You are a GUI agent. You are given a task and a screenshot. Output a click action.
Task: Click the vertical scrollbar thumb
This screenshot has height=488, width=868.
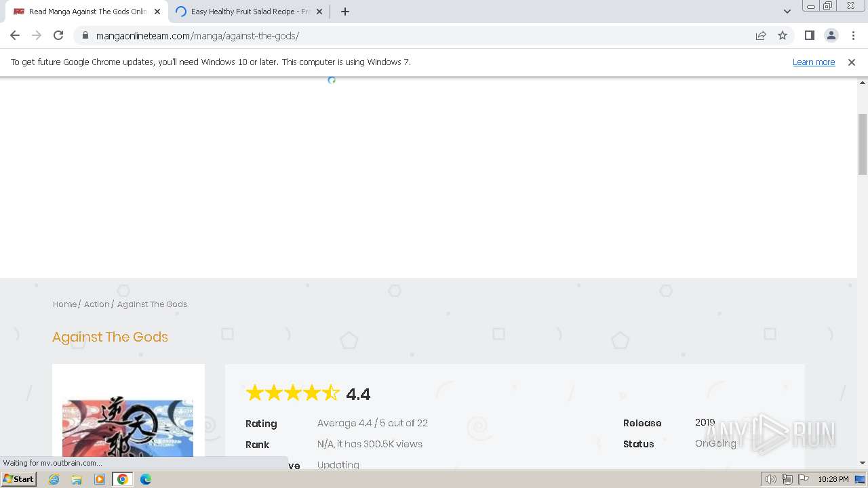coord(863,144)
